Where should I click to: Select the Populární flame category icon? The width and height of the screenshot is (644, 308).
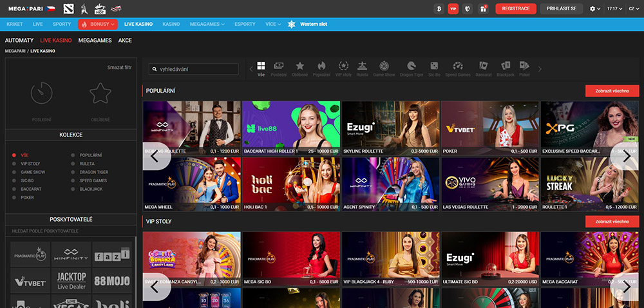tap(321, 66)
